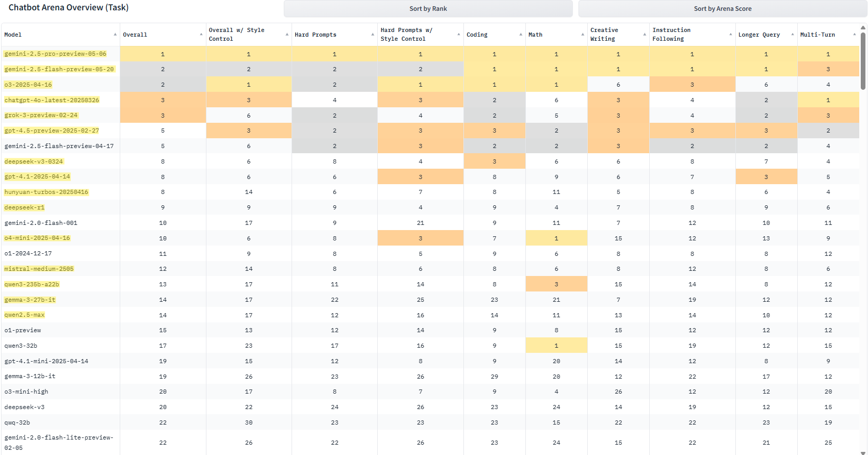The image size is (868, 455).
Task: Sort by Overall column arrow
Action: pos(201,35)
